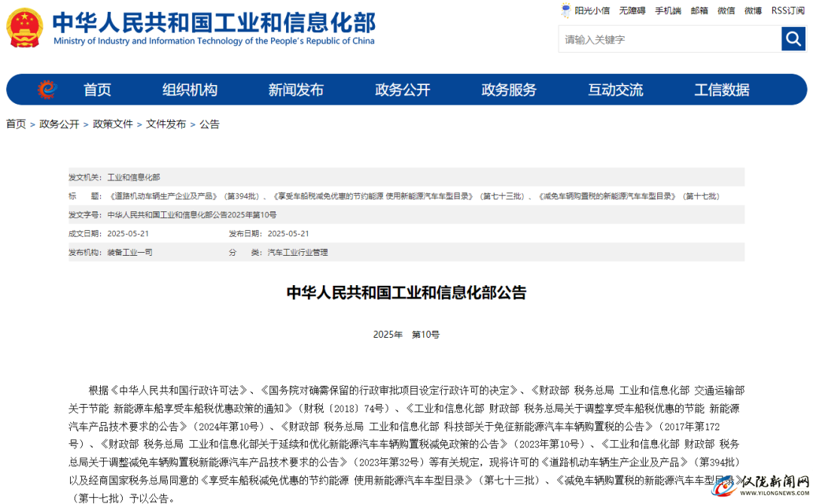Go to 文件发布 breadcrumb link
Viewport: 813px width, 504px height.
[x=166, y=124]
